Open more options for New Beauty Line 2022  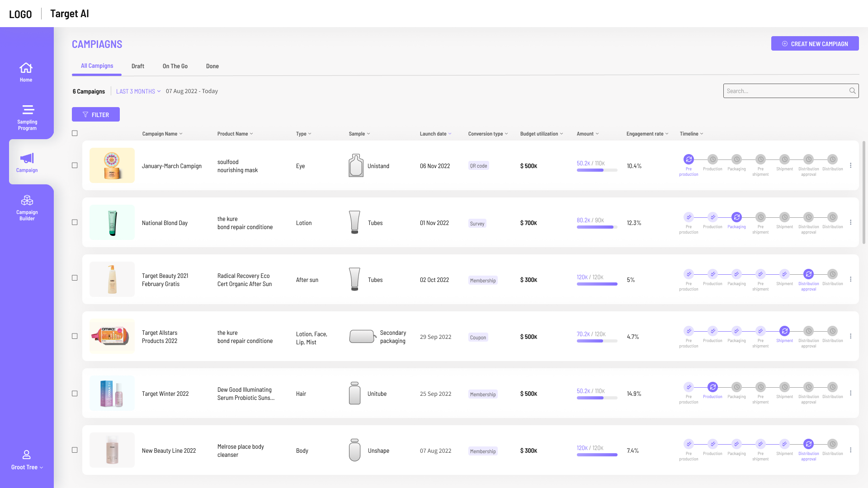coord(850,450)
